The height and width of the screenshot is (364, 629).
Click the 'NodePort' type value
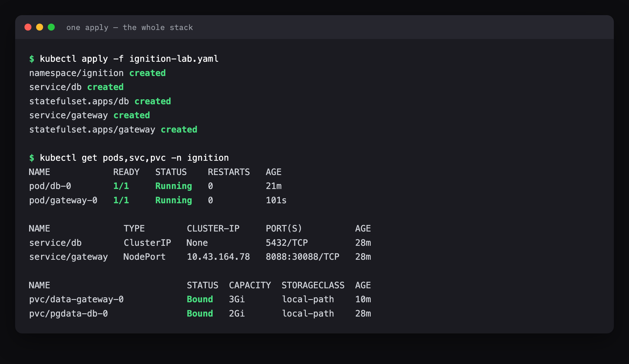pyautogui.click(x=145, y=257)
